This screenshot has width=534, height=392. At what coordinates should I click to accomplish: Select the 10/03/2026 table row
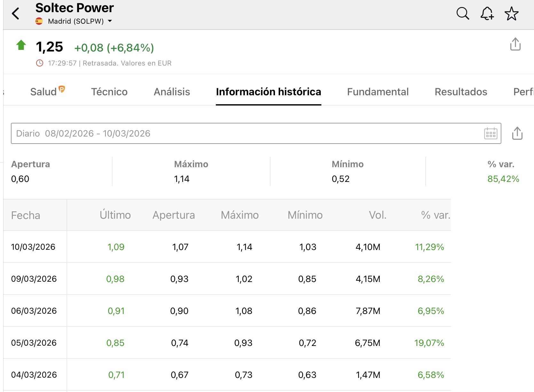(x=33, y=247)
